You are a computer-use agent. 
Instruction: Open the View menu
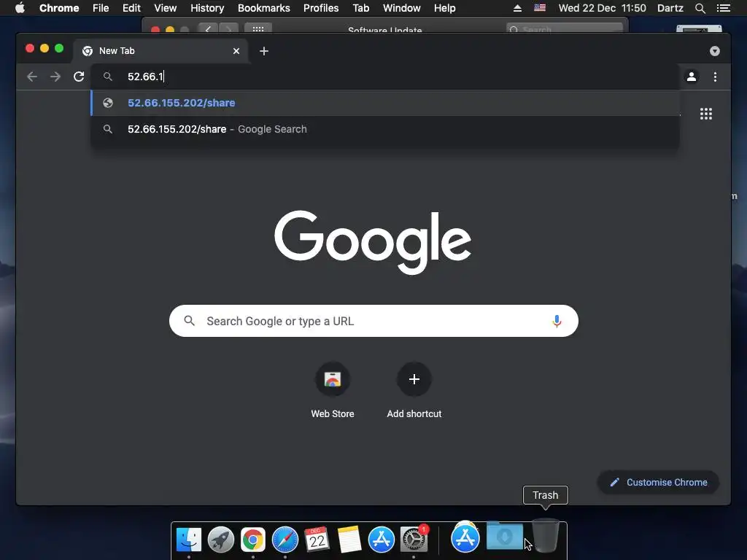[x=166, y=8]
